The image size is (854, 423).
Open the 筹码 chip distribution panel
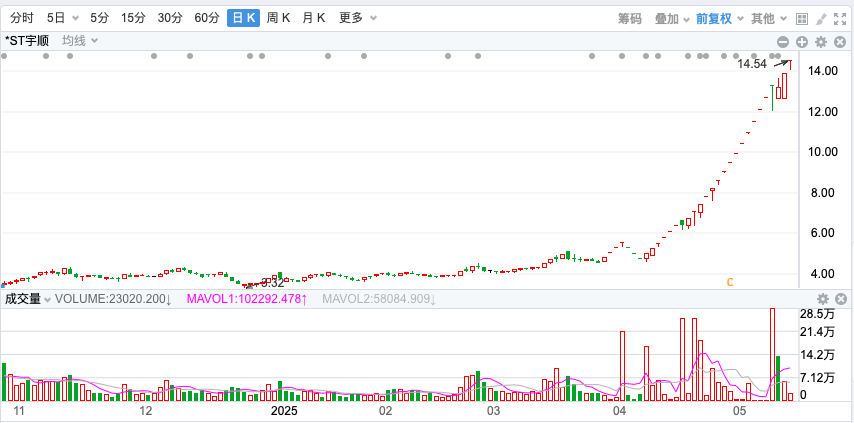pos(630,19)
